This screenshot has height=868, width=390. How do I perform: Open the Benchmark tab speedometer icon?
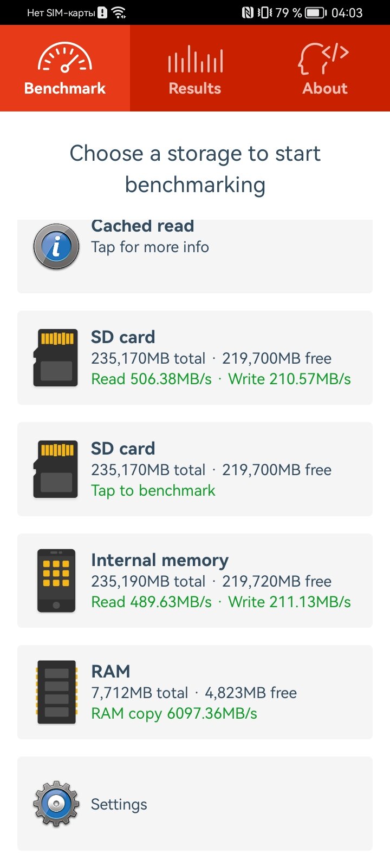(65, 57)
